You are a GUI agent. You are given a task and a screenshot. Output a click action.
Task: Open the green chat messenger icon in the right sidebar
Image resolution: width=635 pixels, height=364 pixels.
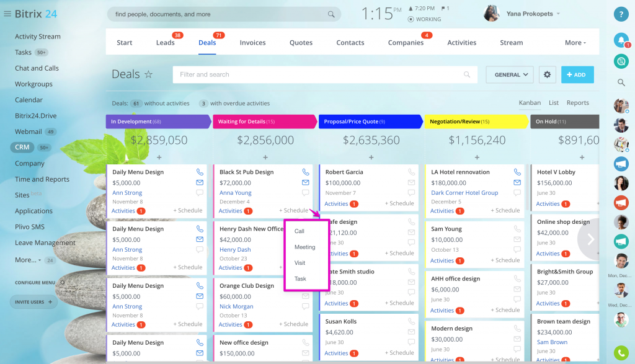[621, 61]
